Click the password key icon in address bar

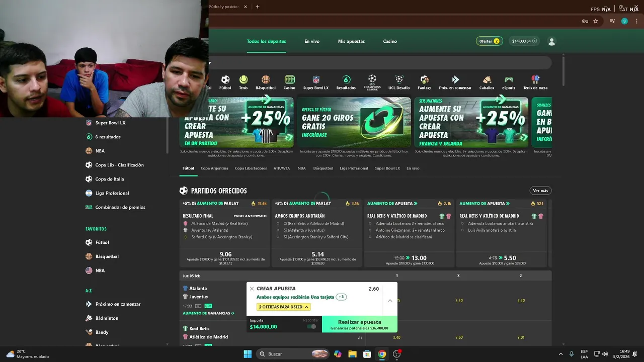click(585, 21)
